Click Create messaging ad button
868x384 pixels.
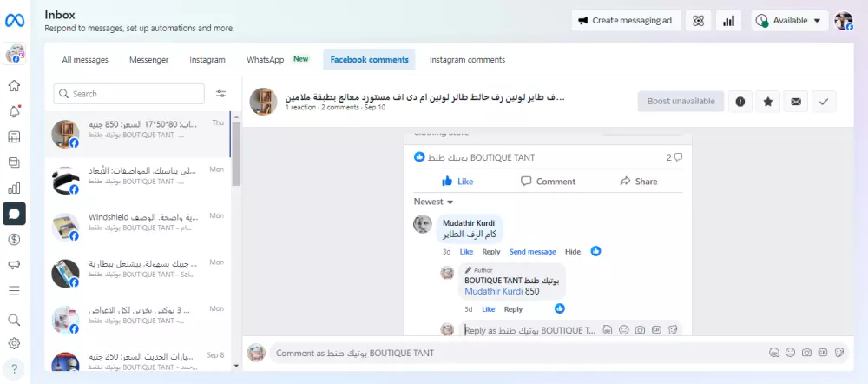[626, 21]
